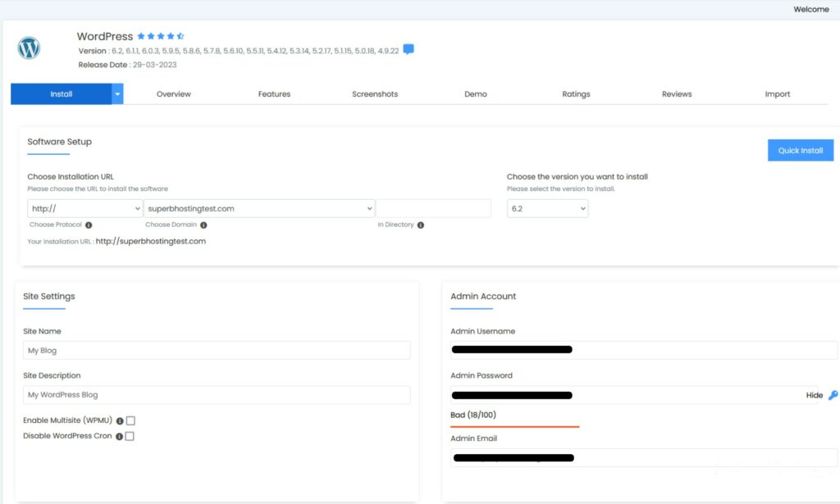Open the Features tab
The image size is (840, 504).
pyautogui.click(x=274, y=94)
